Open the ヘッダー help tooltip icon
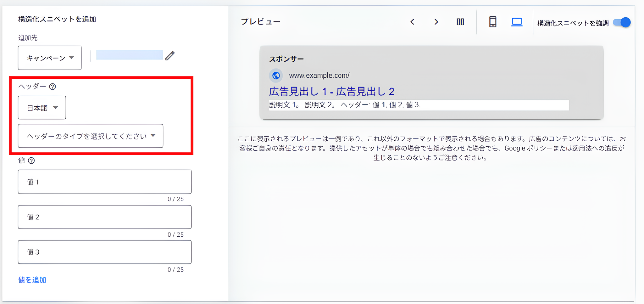 click(53, 87)
